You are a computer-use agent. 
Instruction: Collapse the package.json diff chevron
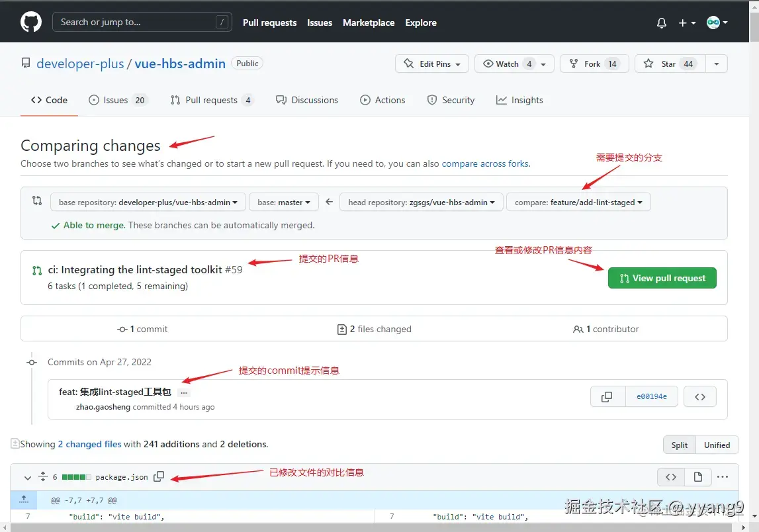point(28,477)
